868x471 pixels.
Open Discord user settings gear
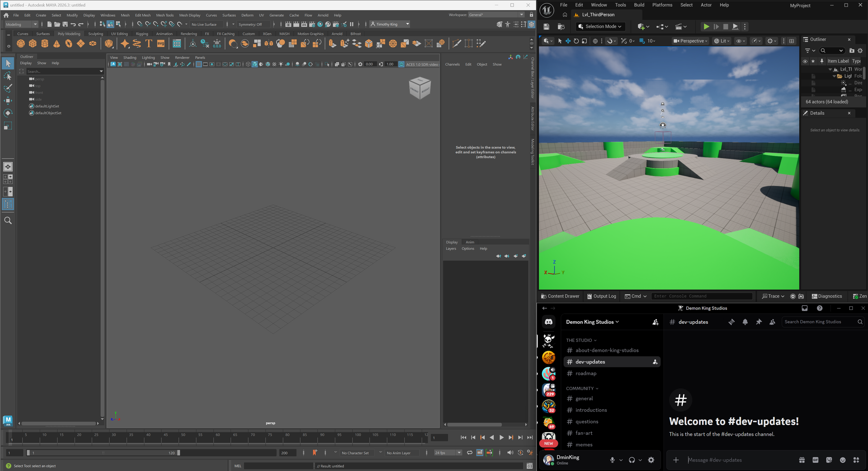tap(651, 460)
